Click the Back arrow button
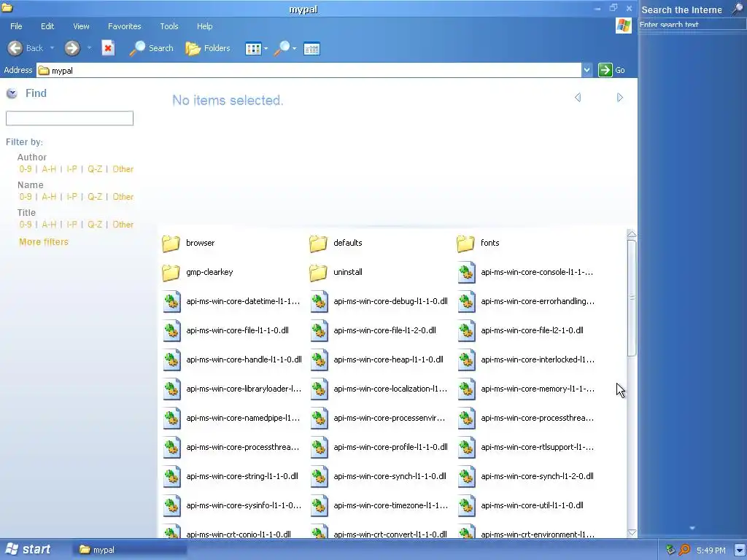 [x=15, y=48]
